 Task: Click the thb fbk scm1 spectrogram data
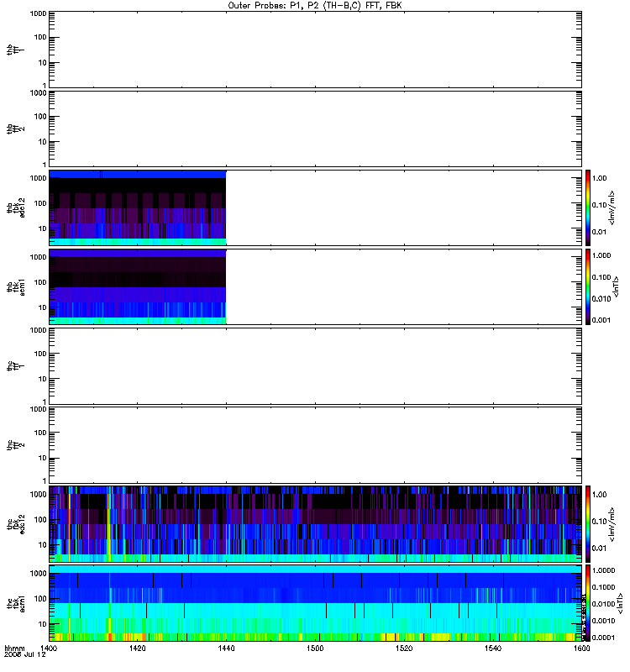click(138, 286)
